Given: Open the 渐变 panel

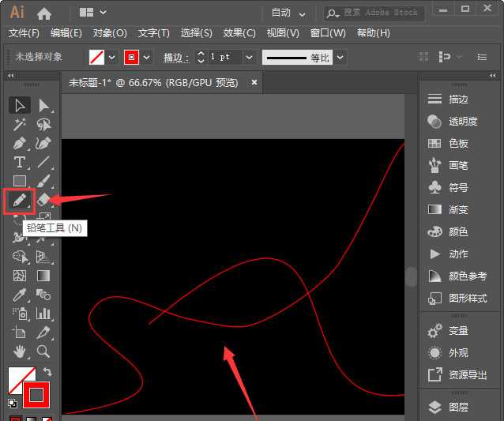Looking at the screenshot, I should pyautogui.click(x=458, y=210).
